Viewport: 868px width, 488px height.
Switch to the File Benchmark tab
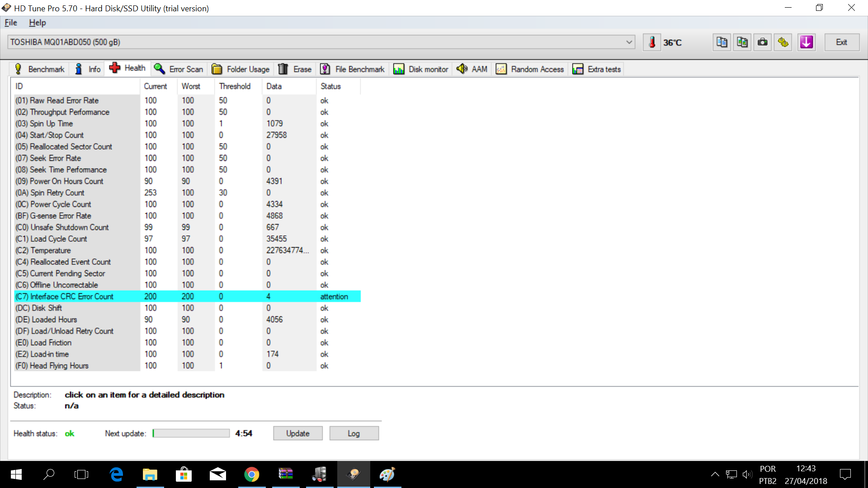(353, 69)
